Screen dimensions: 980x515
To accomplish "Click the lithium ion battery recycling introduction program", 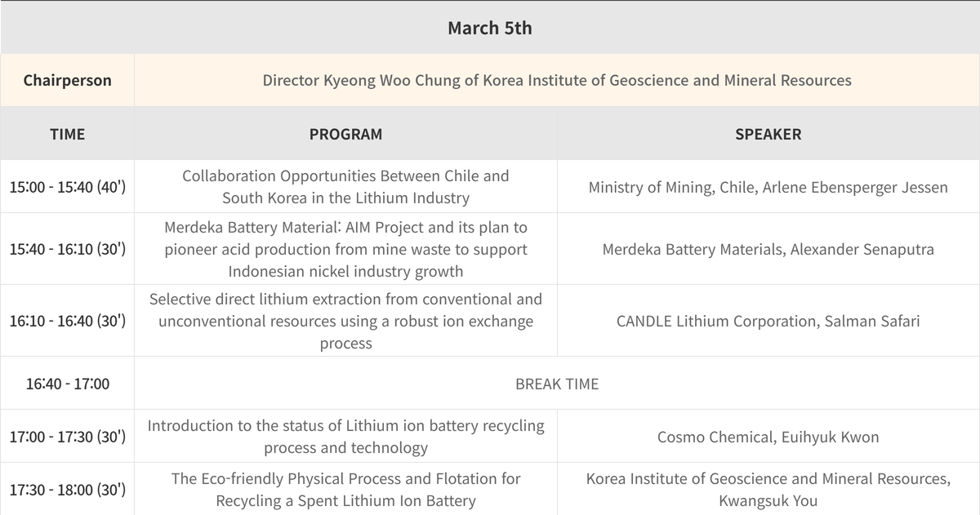I will 345,437.
